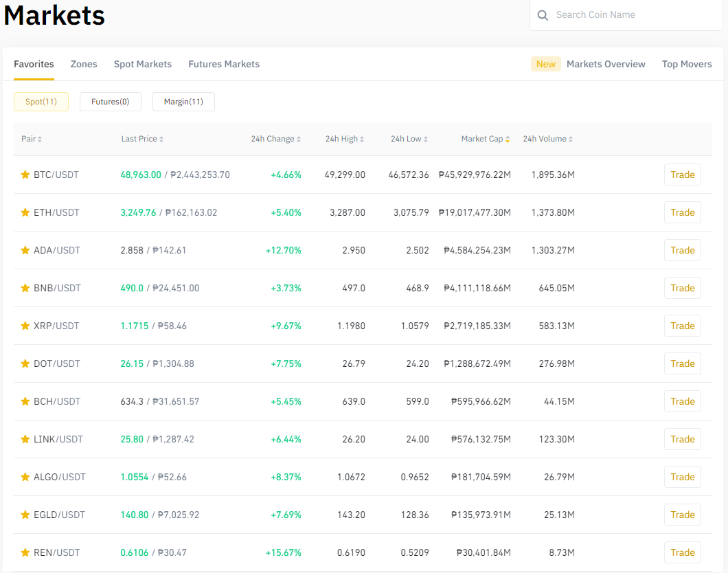Unstar the LINK/USDT pair
The height and width of the screenshot is (573, 728).
(25, 439)
